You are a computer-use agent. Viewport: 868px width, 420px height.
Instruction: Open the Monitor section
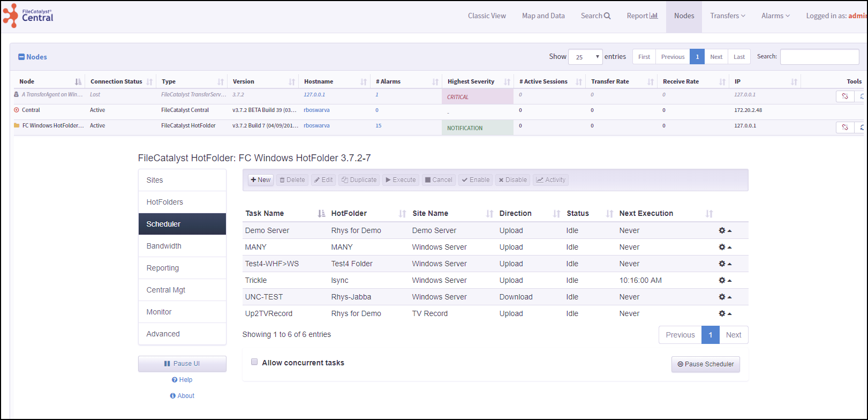tap(182, 312)
